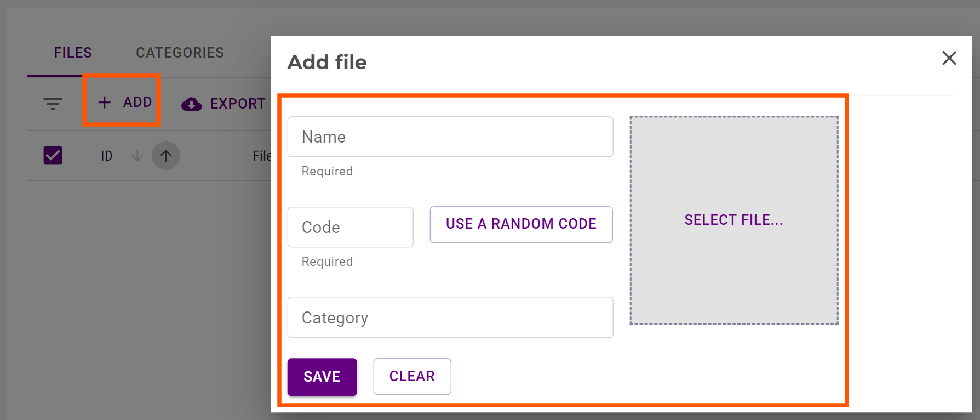Switch to the Files tab

73,53
